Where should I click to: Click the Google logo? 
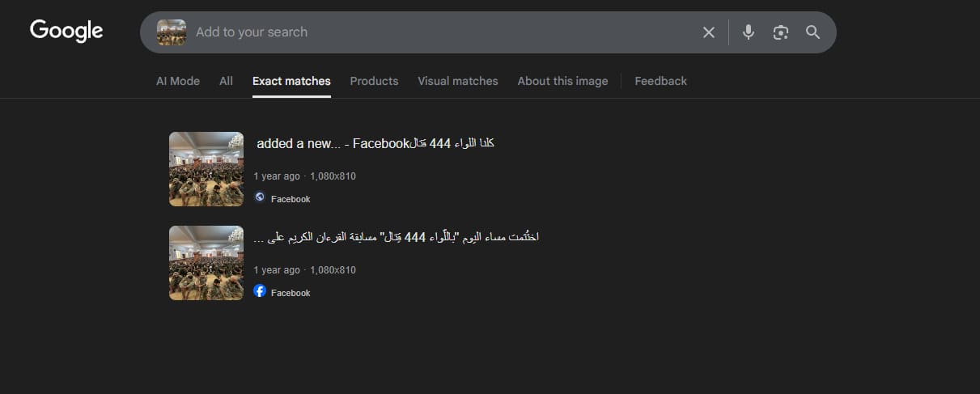[66, 31]
